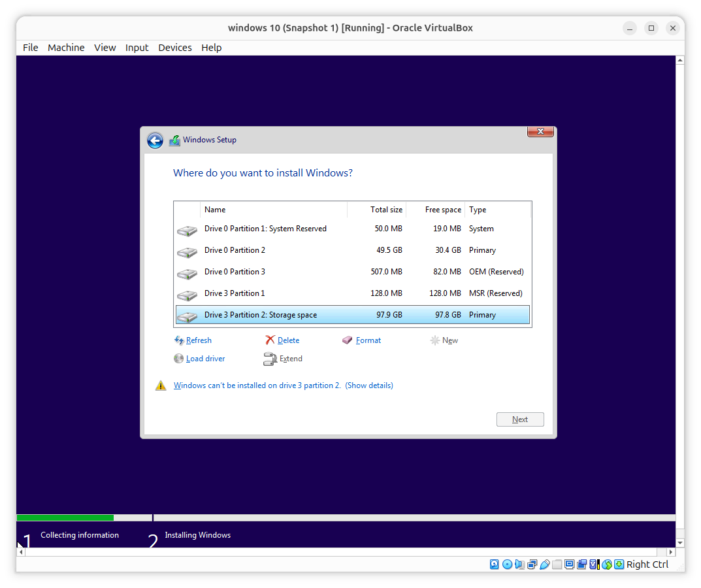Screen dimensions: 701x588
Task: Select Drive 3 Partition 2: Storage space row
Action: tap(353, 315)
